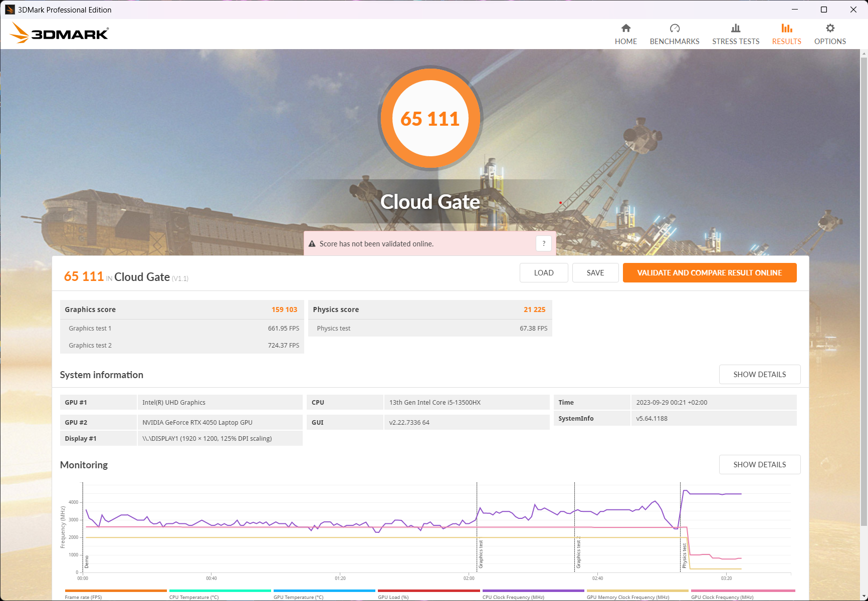
Task: Click the Graphics test 2 marker in the chart
Action: click(x=578, y=552)
